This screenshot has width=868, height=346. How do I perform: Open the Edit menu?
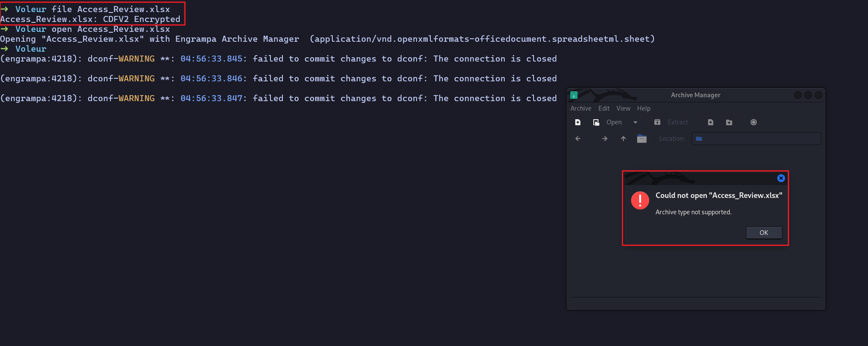tap(604, 108)
